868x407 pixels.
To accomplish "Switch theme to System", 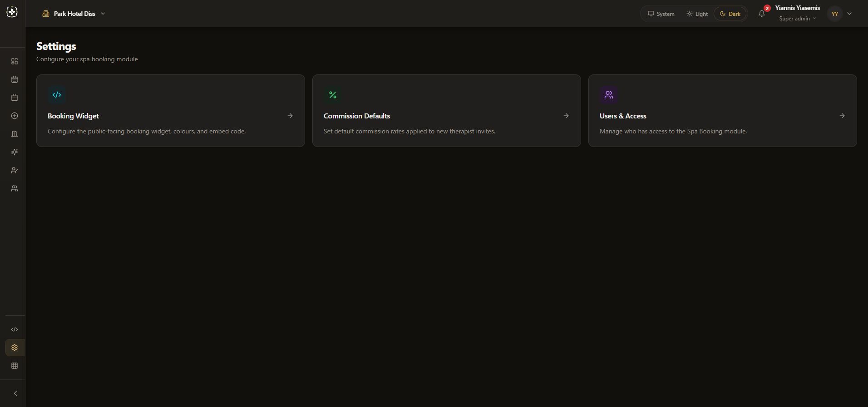I will pyautogui.click(x=661, y=14).
